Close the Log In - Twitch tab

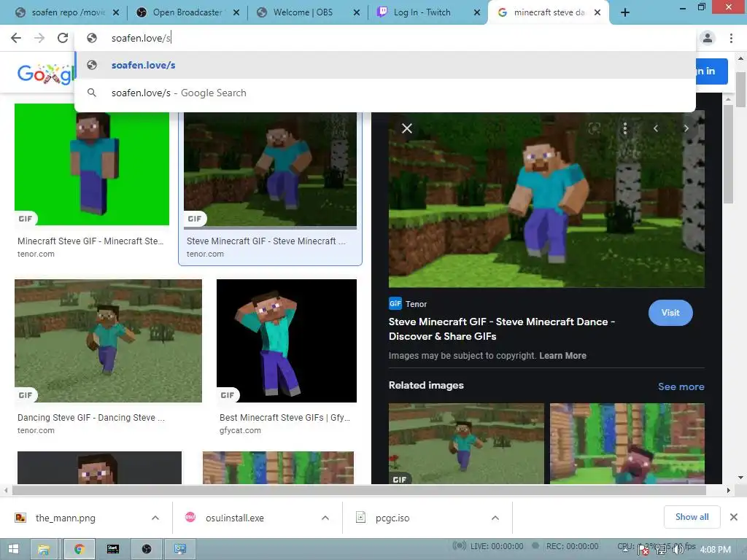pyautogui.click(x=477, y=12)
